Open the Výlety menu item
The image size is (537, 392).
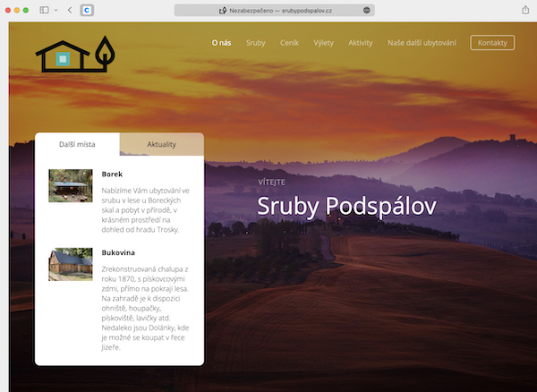click(323, 43)
